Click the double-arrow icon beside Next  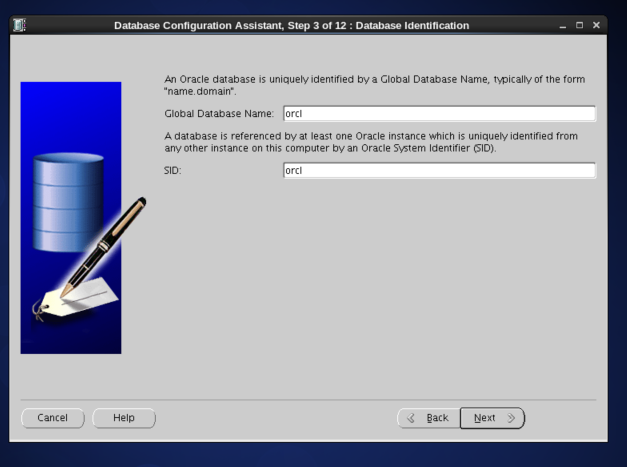[511, 418]
